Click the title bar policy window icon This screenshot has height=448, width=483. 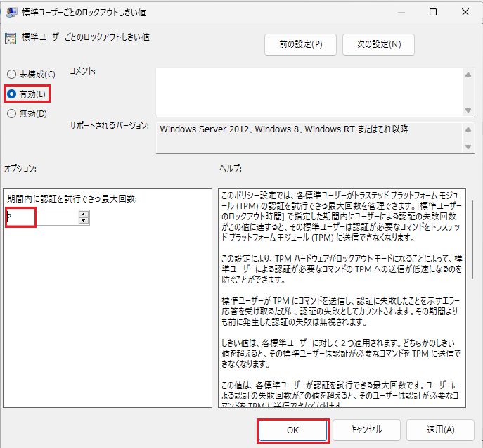[11, 13]
